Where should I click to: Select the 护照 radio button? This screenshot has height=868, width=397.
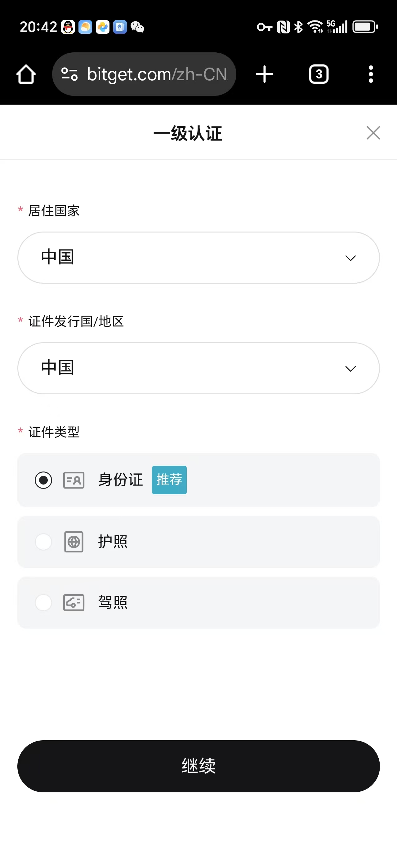[x=43, y=542]
